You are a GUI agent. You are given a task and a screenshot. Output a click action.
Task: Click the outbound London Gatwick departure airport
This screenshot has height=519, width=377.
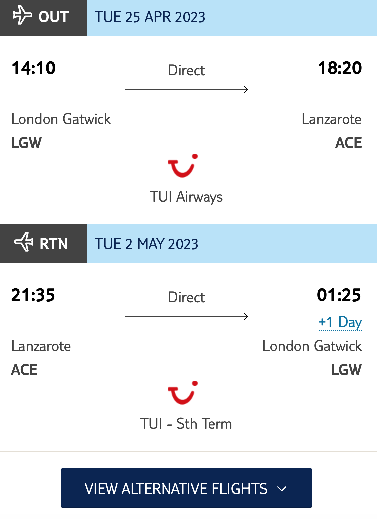click(61, 119)
